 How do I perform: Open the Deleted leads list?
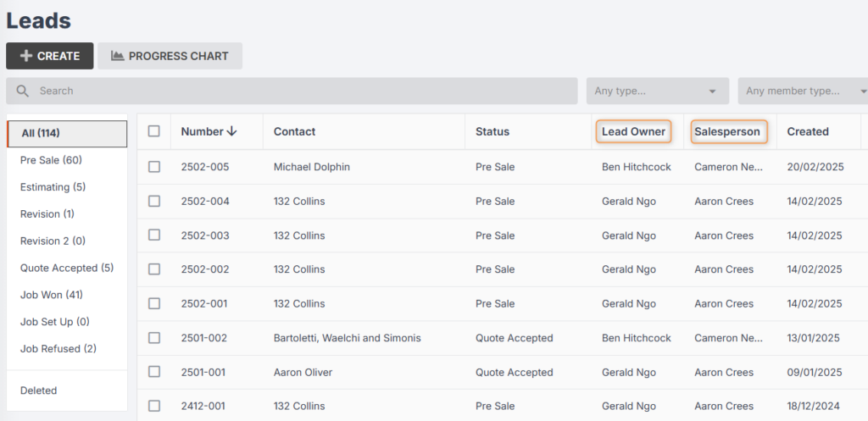tap(39, 391)
